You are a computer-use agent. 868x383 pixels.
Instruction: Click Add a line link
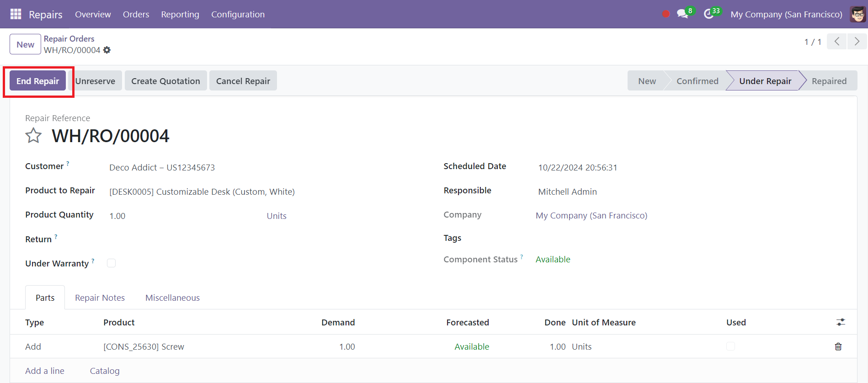click(x=45, y=371)
